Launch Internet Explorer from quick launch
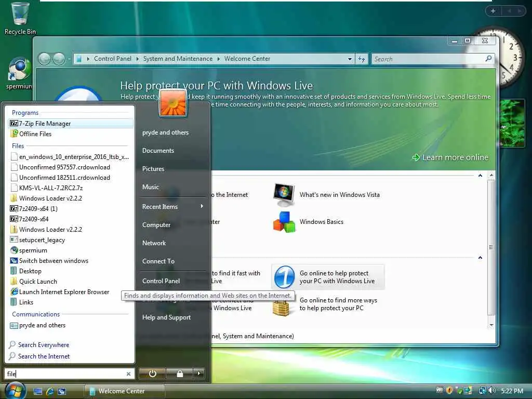 pyautogui.click(x=50, y=392)
